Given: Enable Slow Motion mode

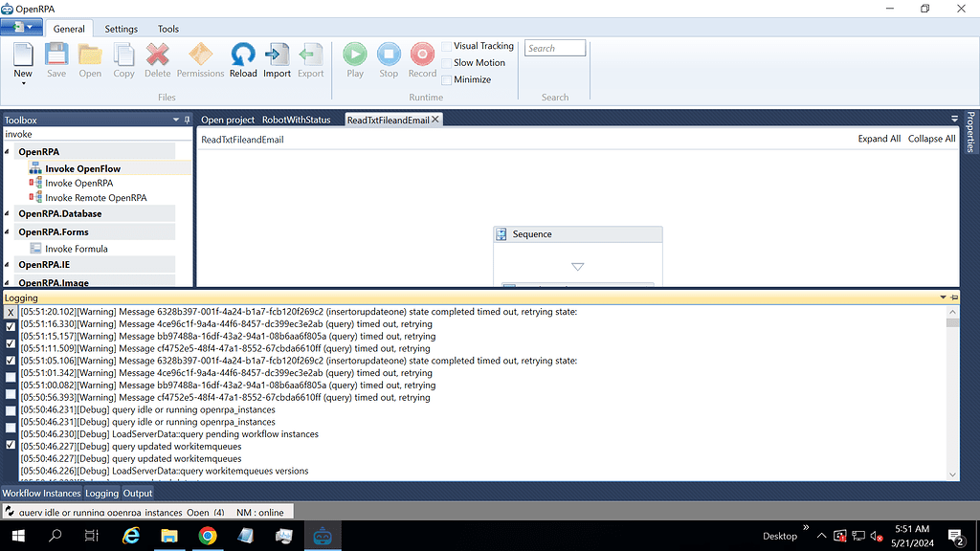Looking at the screenshot, I should tap(447, 62).
